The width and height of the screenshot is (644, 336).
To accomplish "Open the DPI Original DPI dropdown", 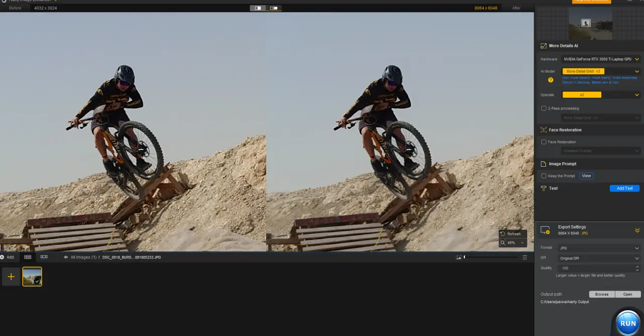I will point(599,258).
